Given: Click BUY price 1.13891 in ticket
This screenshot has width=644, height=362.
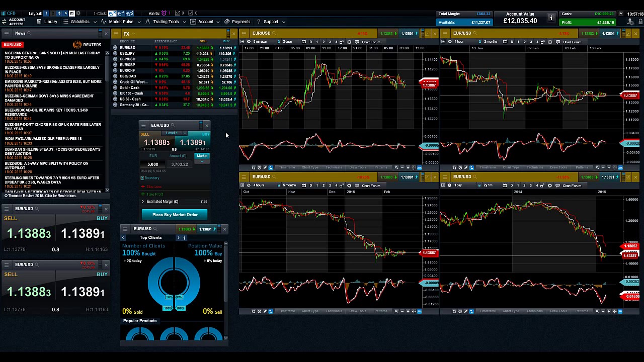Looking at the screenshot, I should pyautogui.click(x=192, y=143).
